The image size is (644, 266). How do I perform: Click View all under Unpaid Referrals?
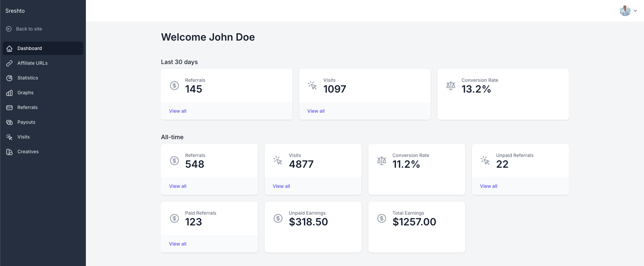pyautogui.click(x=488, y=186)
